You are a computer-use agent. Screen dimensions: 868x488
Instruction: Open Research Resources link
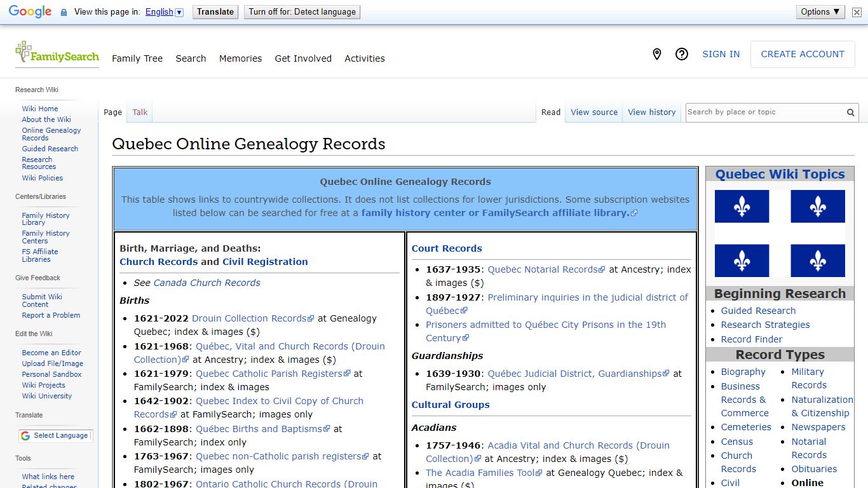pos(39,163)
